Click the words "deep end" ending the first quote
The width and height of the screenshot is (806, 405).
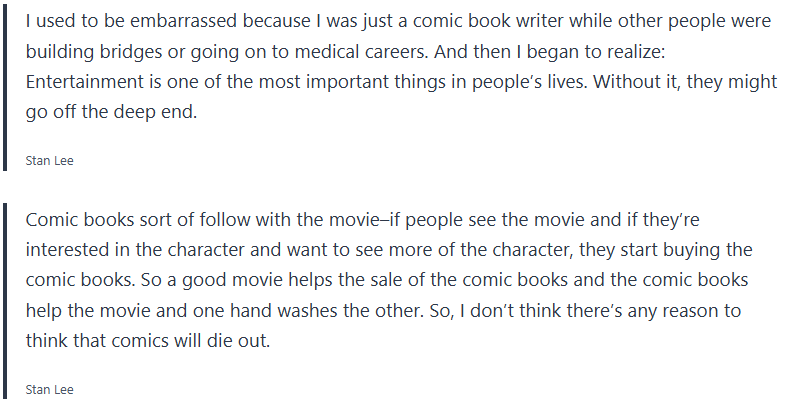[162, 112]
